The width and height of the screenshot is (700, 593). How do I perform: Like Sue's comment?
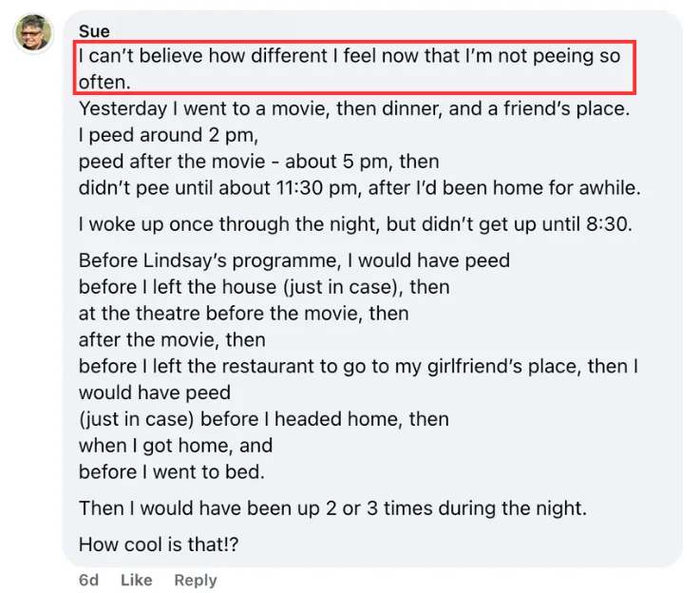coord(136,580)
